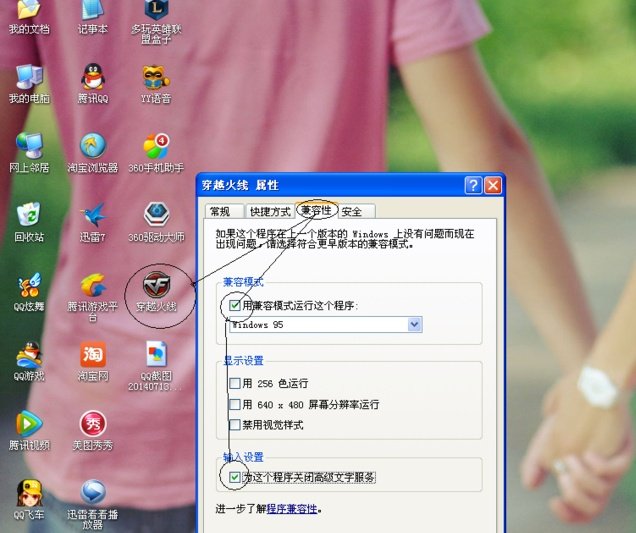This screenshot has width=636, height=533.
Task: Toggle 为这个程序关闭高级文字服务 checkbox
Action: [x=235, y=477]
